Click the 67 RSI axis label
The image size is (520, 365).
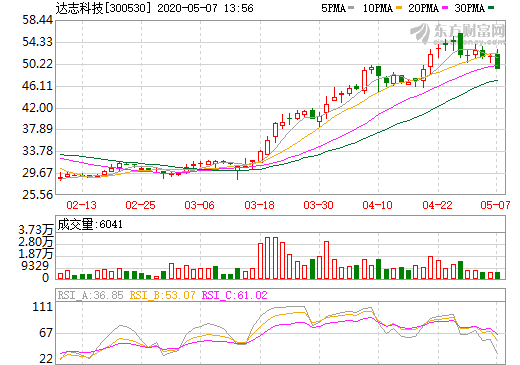point(46,333)
